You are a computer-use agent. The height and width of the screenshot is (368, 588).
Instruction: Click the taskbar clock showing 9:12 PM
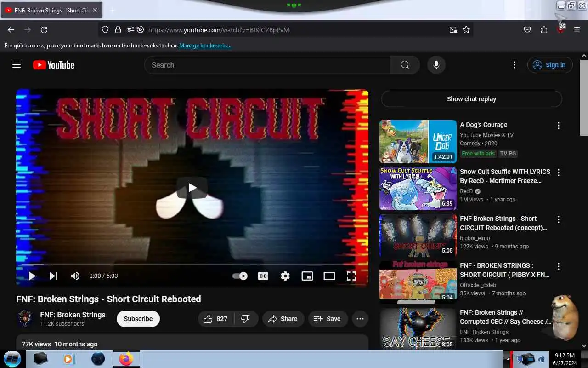(565, 359)
